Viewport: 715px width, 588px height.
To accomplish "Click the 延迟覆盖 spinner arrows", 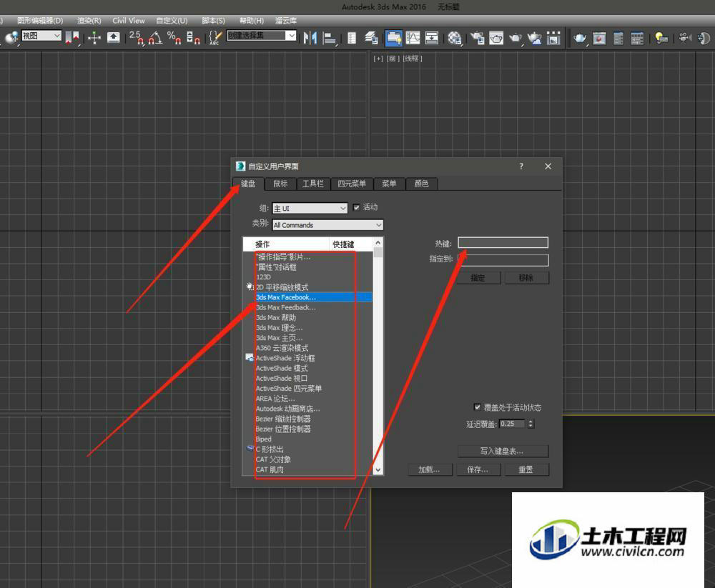I will point(531,424).
